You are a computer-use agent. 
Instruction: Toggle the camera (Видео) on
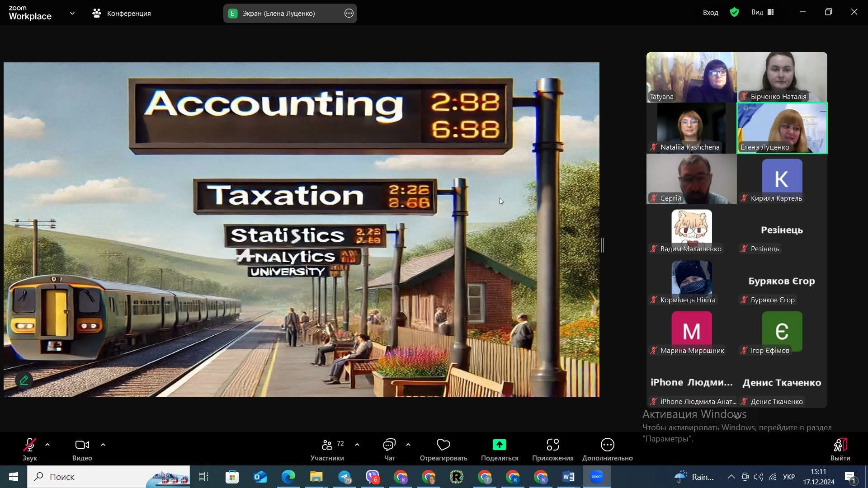point(82,445)
